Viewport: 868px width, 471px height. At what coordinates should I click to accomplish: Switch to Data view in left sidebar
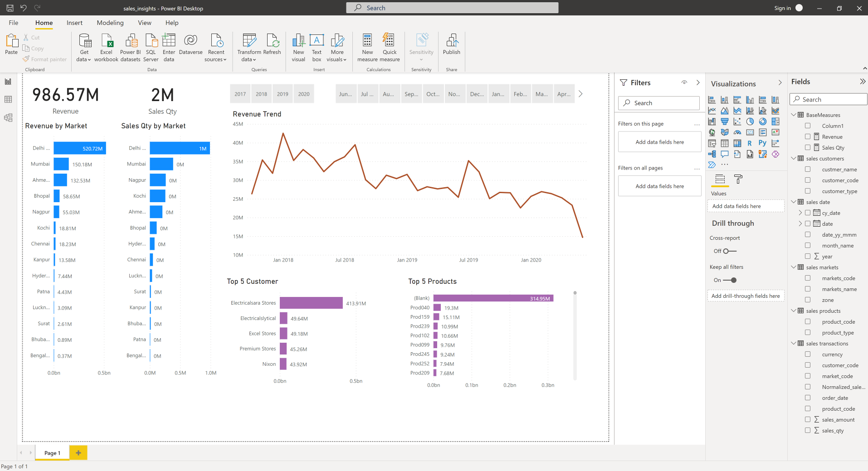[x=8, y=100]
